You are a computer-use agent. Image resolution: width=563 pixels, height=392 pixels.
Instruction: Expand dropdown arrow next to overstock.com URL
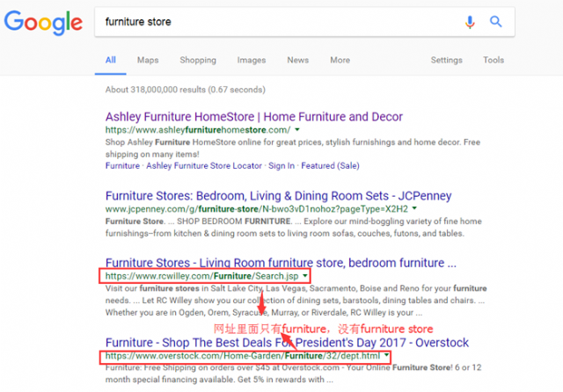[386, 355]
